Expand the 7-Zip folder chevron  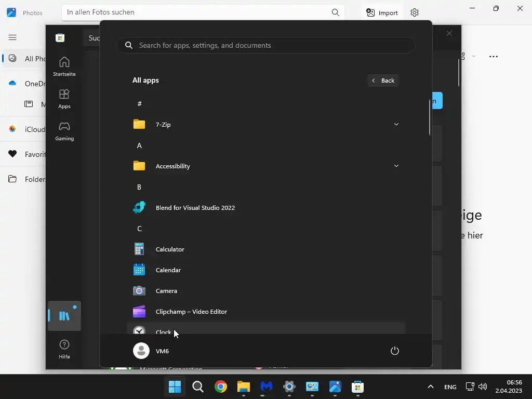point(396,125)
